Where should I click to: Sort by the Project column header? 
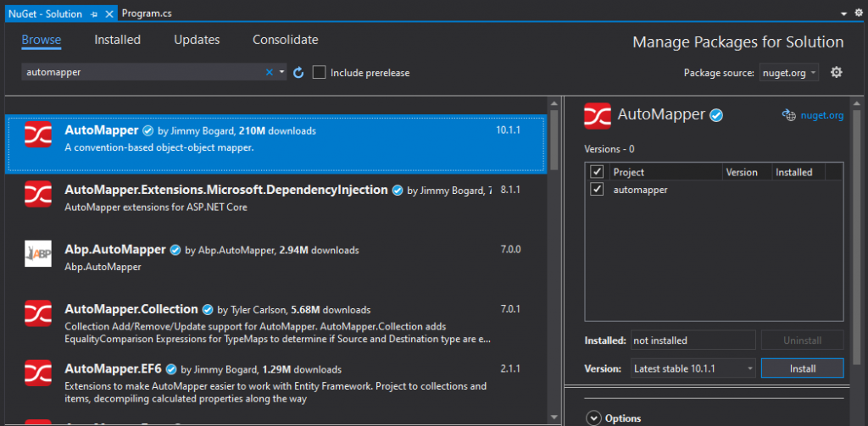[x=665, y=172]
